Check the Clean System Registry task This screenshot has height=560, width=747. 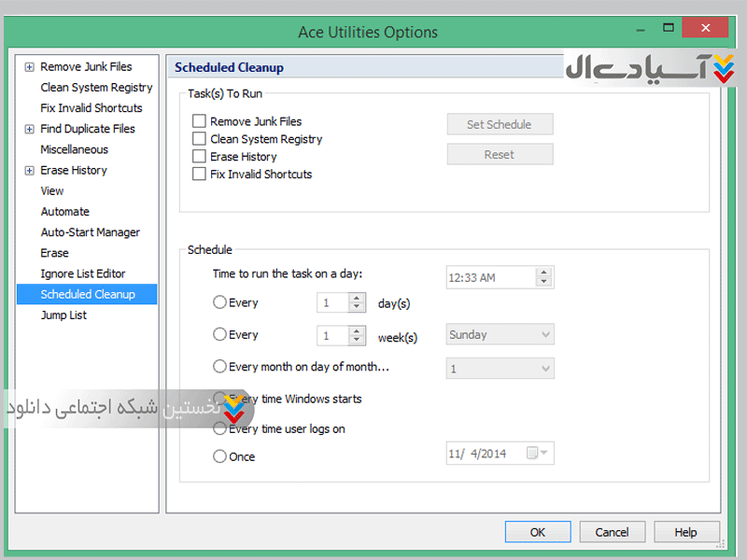pos(199,139)
